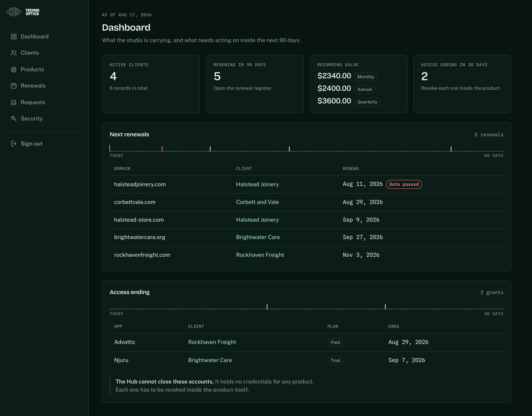The image size is (532, 416).
Task: Click the last green renewals timeline marker
Action: (451, 149)
